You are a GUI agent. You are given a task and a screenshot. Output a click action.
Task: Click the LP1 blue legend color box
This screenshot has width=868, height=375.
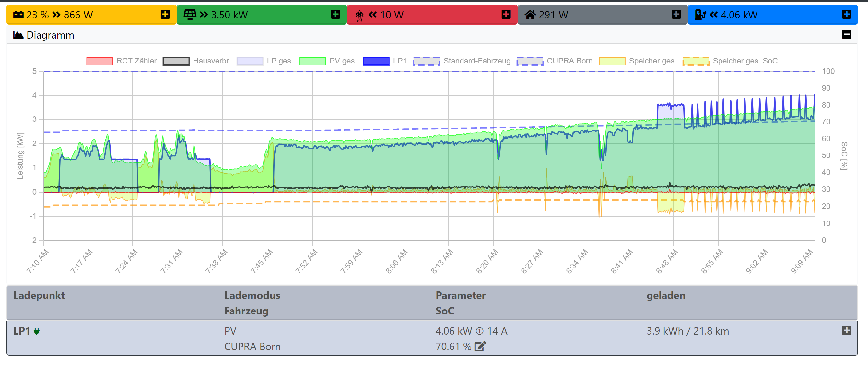376,61
